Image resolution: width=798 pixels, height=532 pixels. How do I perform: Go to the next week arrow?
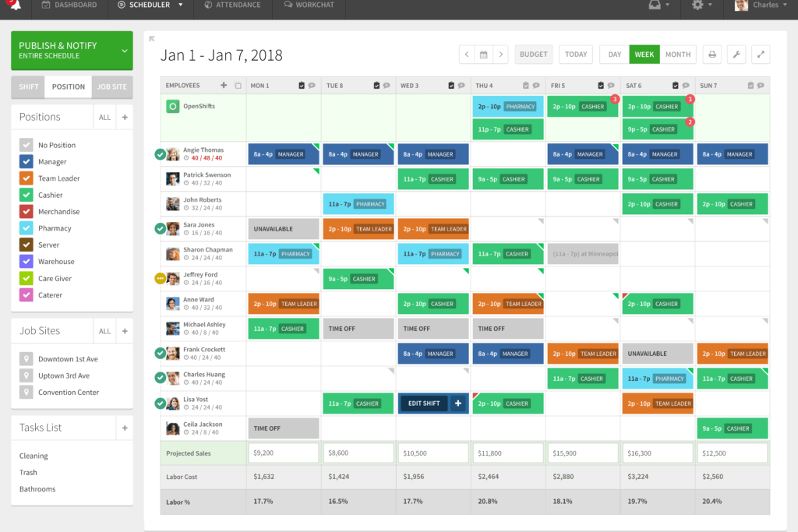point(501,55)
